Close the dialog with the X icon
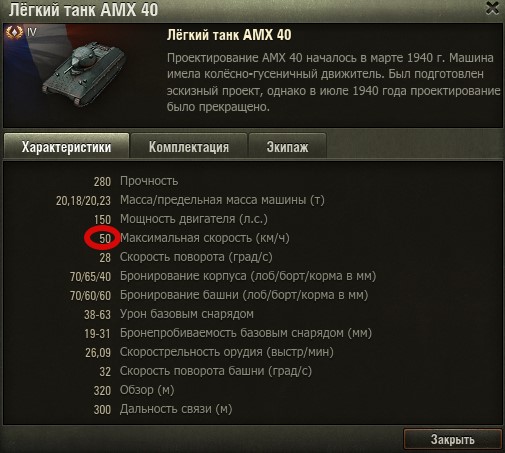 tap(492, 8)
